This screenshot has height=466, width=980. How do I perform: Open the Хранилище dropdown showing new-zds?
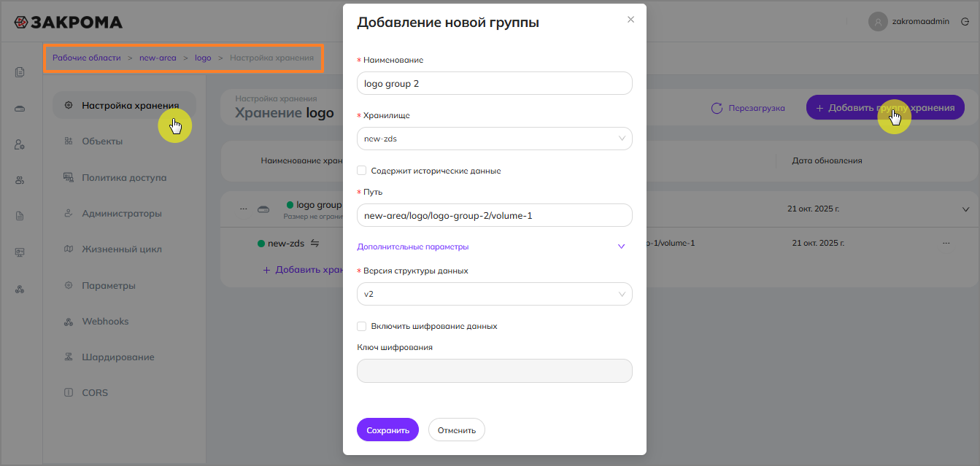494,139
